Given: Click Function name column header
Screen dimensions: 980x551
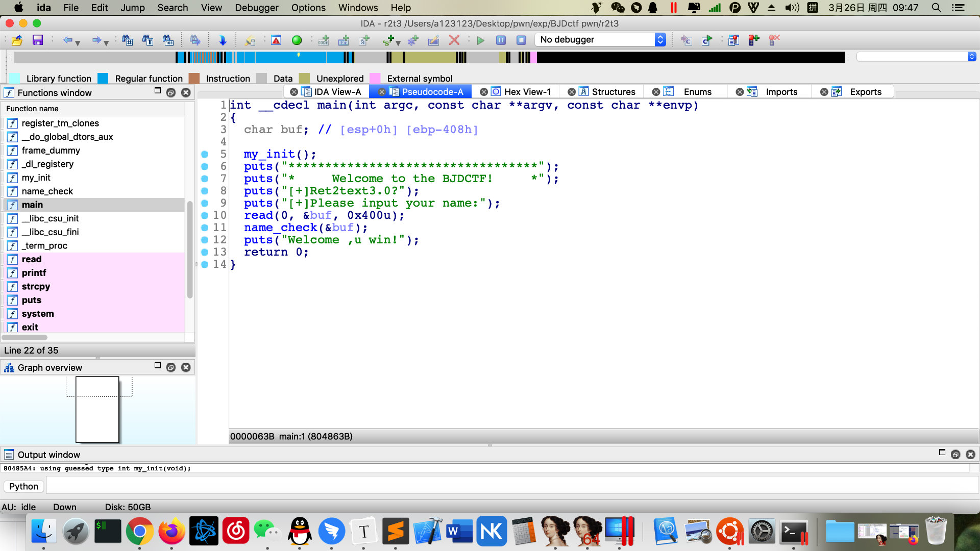Looking at the screenshot, I should (x=93, y=109).
